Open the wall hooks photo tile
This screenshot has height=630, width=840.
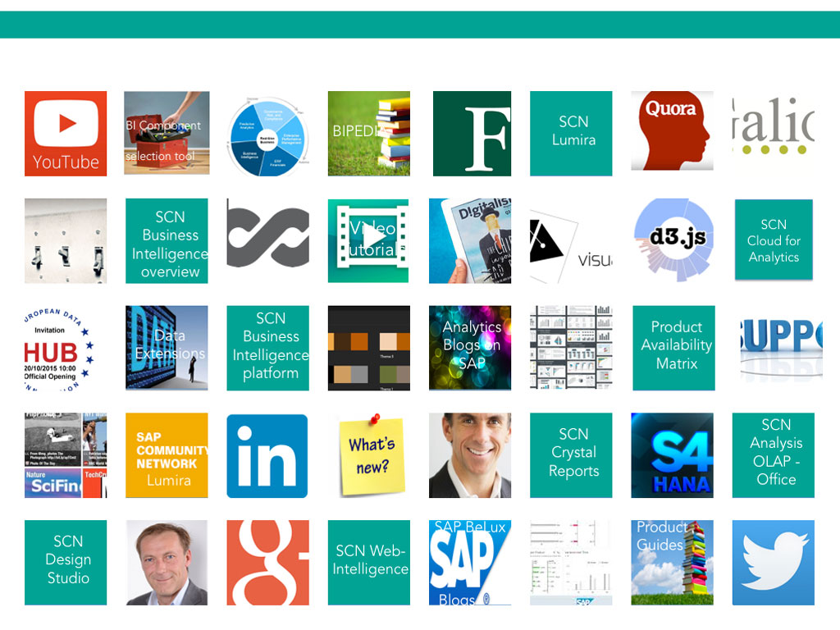click(x=66, y=240)
